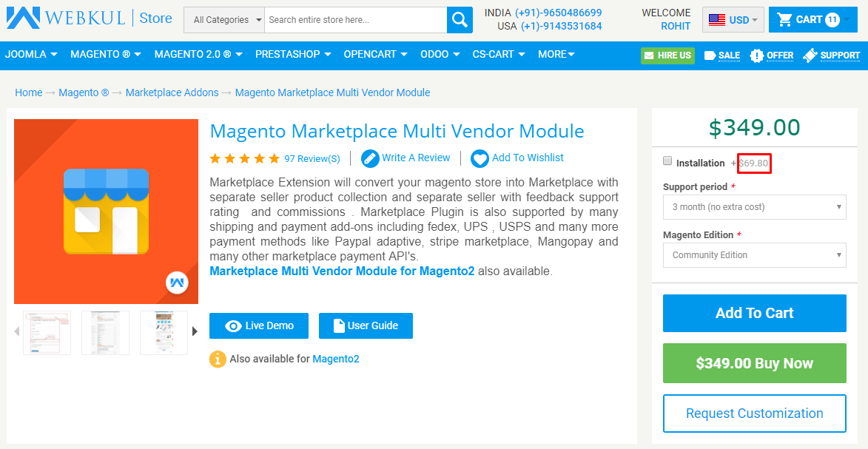Click the Live Demo button

pyautogui.click(x=258, y=325)
